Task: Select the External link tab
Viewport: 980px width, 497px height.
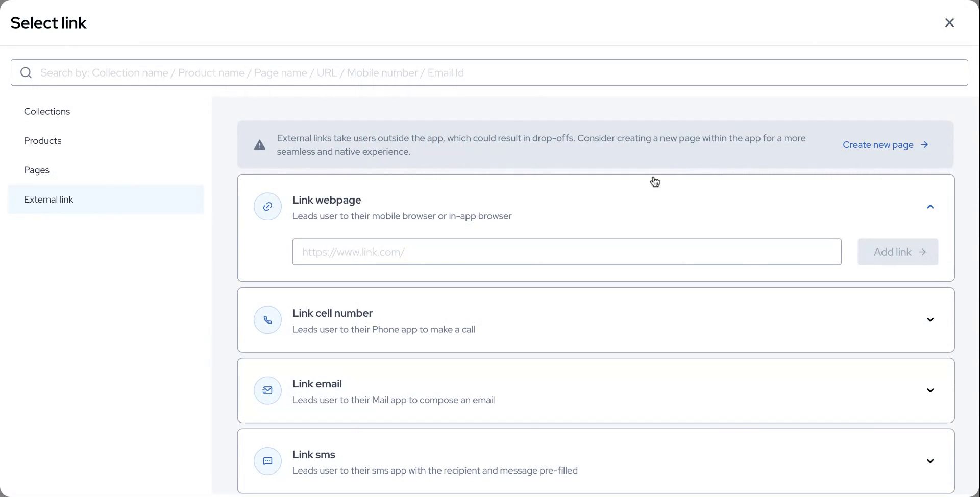Action: 49,200
